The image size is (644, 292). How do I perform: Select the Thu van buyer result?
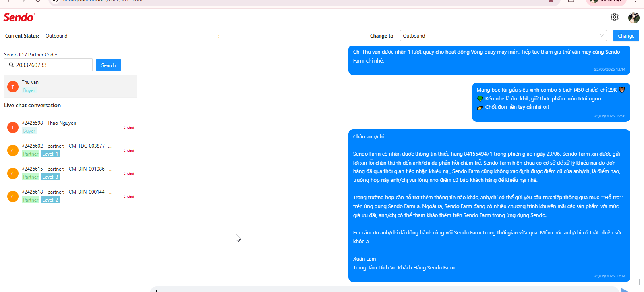(x=70, y=86)
